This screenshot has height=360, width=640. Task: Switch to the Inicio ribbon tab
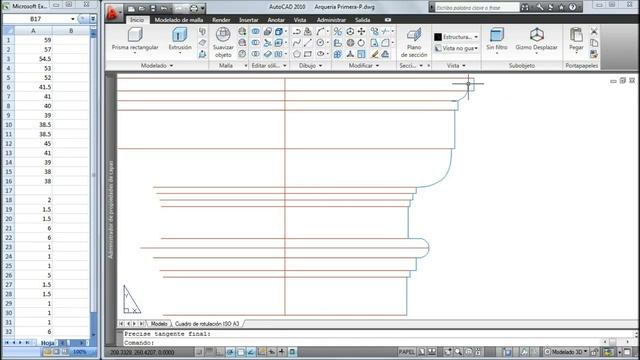click(137, 20)
